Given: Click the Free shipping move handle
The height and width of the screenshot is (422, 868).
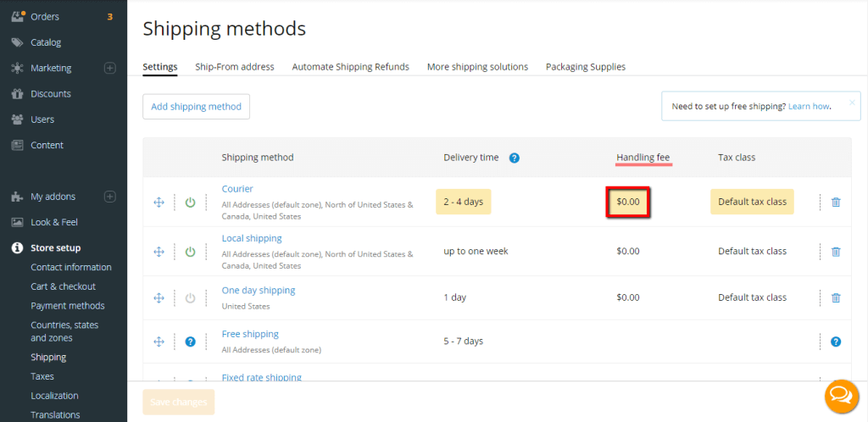Looking at the screenshot, I should [159, 341].
